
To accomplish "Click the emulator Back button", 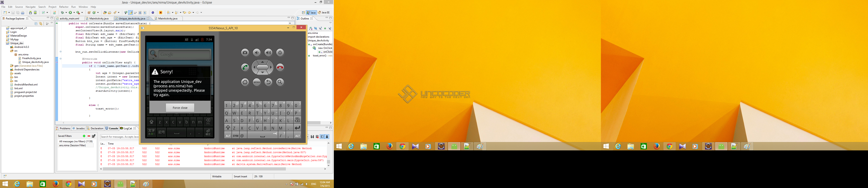I will (268, 82).
